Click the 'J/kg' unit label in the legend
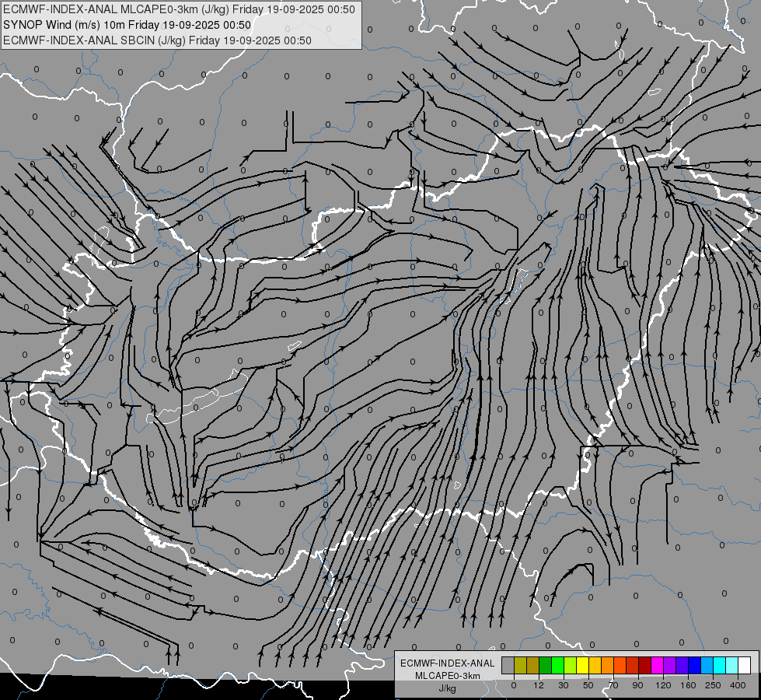This screenshot has width=761, height=700. [448, 688]
